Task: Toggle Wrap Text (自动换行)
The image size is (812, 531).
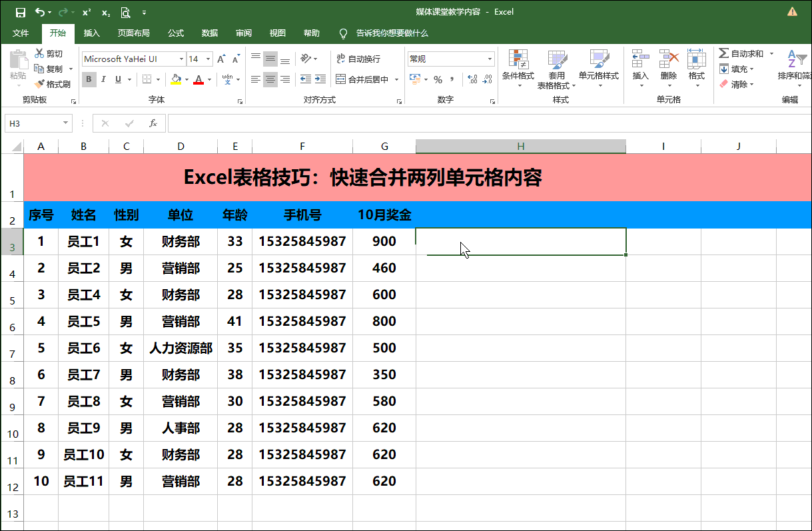Action: pos(358,59)
